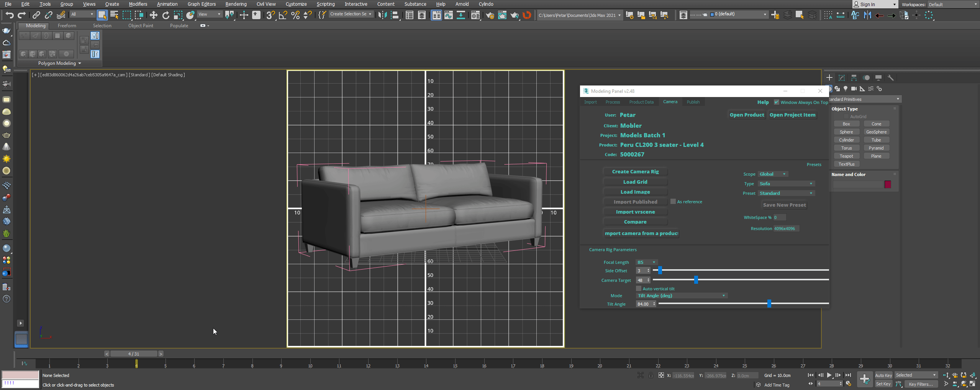The height and width of the screenshot is (390, 980).
Task: Toggle the Angle Snap icon
Action: click(x=283, y=15)
